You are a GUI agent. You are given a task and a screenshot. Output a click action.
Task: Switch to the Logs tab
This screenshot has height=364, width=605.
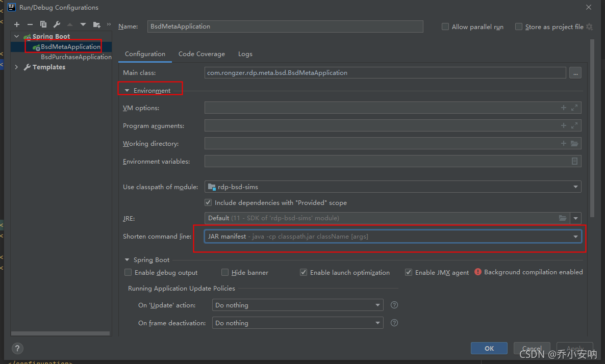245,54
